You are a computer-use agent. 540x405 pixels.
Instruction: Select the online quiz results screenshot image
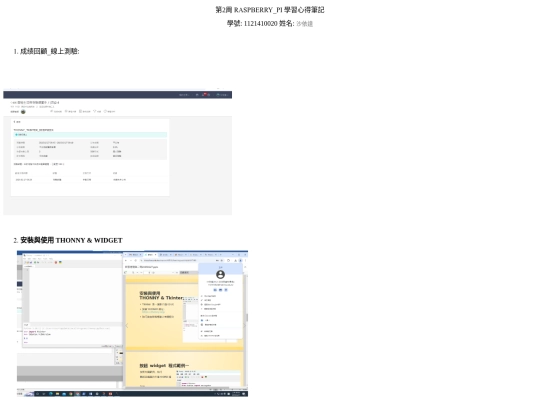coord(117,152)
